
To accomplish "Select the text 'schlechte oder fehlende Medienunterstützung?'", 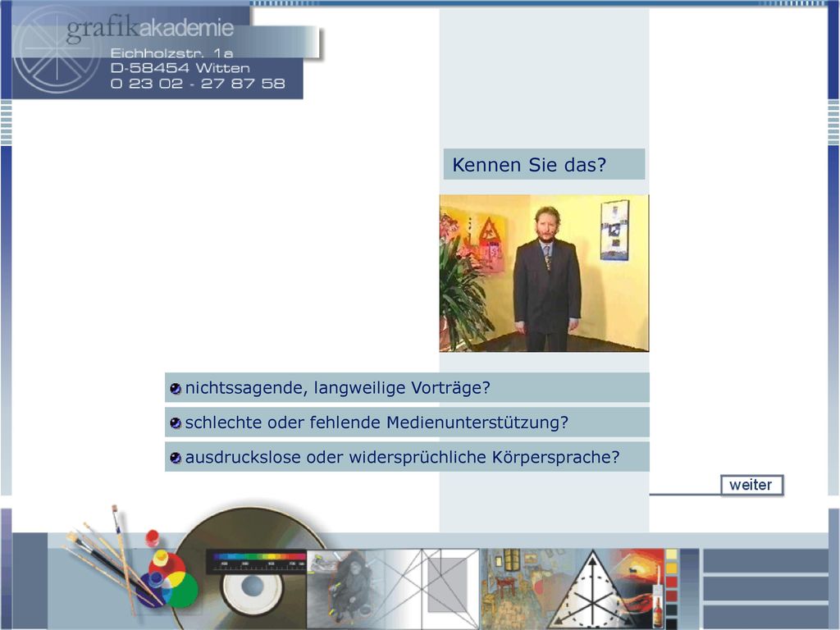I will tap(377, 422).
